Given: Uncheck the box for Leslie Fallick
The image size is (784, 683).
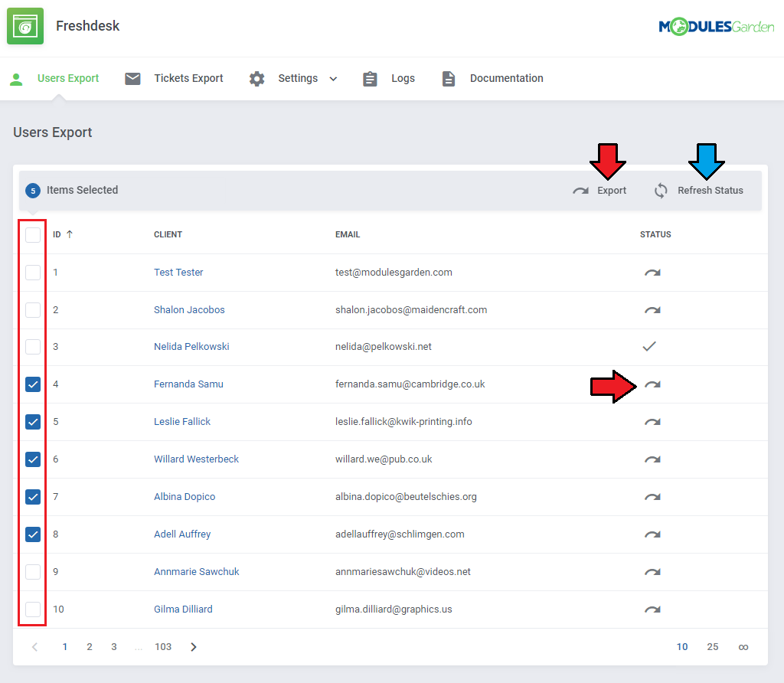Looking at the screenshot, I should [33, 422].
